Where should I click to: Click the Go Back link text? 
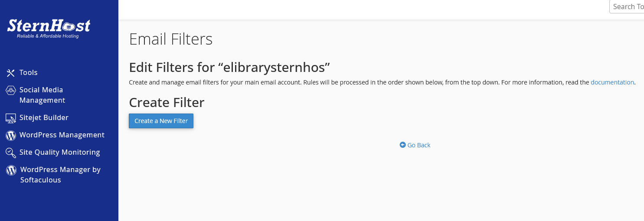tap(419, 145)
